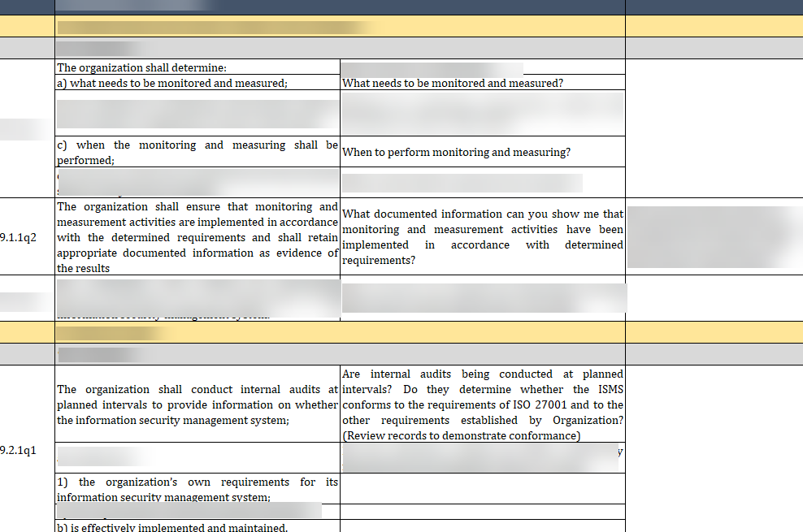
Task: Click 'Are internal audits being conducted' question cell
Action: click(482, 404)
